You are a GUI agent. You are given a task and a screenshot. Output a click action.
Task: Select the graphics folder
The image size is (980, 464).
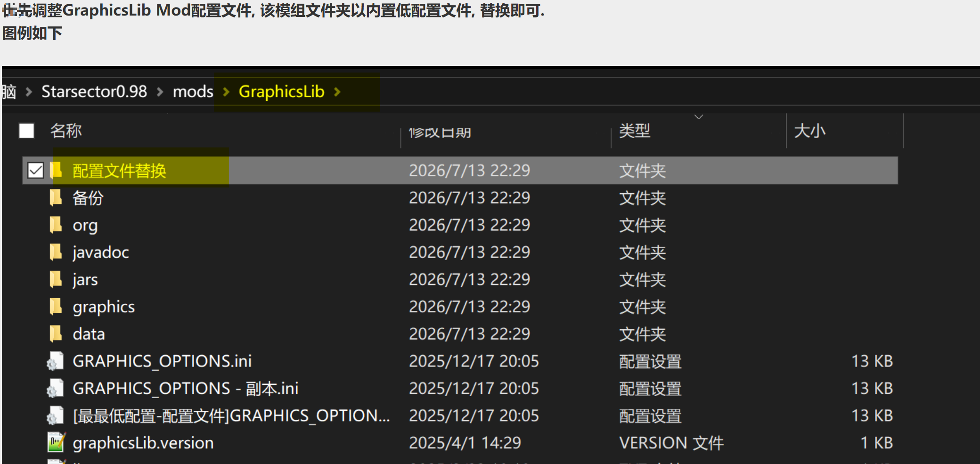pyautogui.click(x=104, y=307)
